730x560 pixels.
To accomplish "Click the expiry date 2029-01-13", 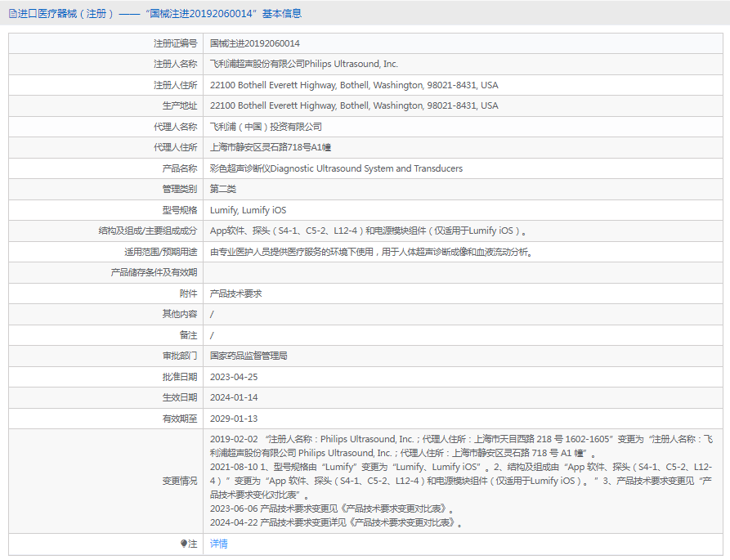I will [234, 419].
